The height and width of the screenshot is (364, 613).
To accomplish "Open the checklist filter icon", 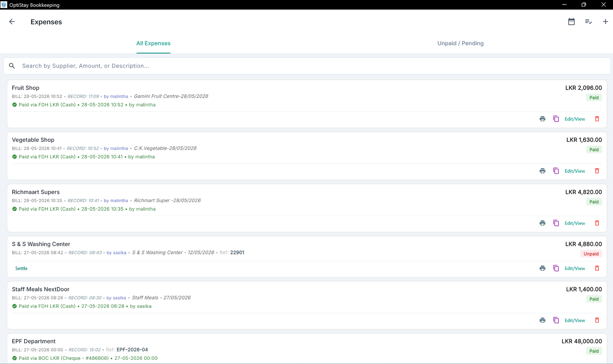I will pos(588,22).
